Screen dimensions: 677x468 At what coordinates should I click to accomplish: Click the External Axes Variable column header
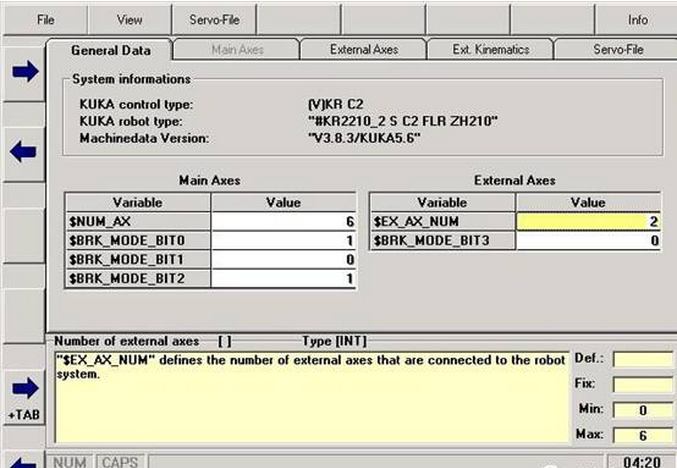tap(442, 202)
